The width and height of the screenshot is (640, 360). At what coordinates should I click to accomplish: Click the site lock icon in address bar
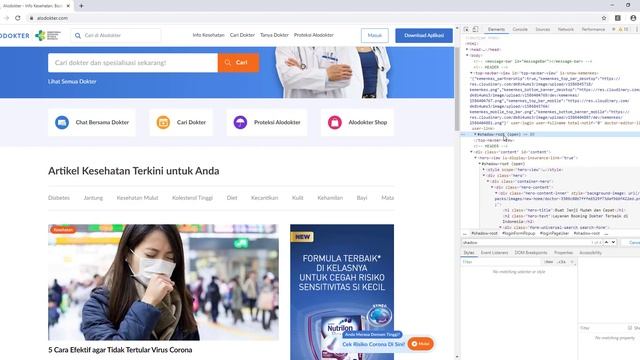tap(31, 18)
